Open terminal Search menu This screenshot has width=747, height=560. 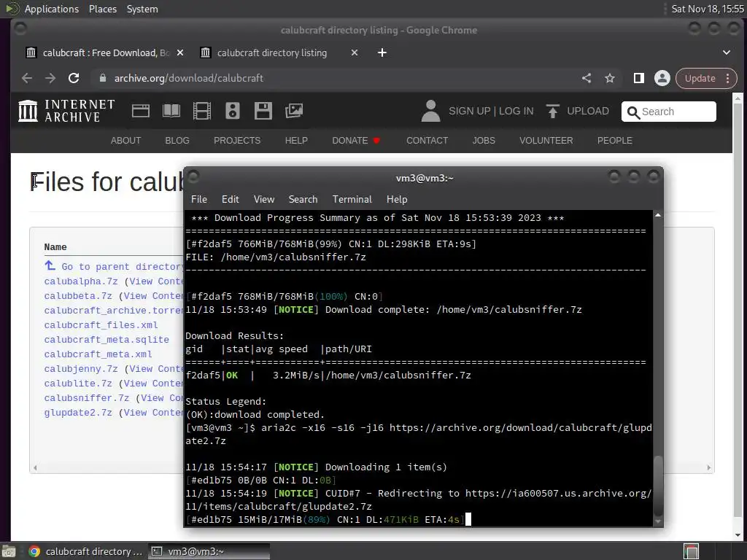pos(303,199)
